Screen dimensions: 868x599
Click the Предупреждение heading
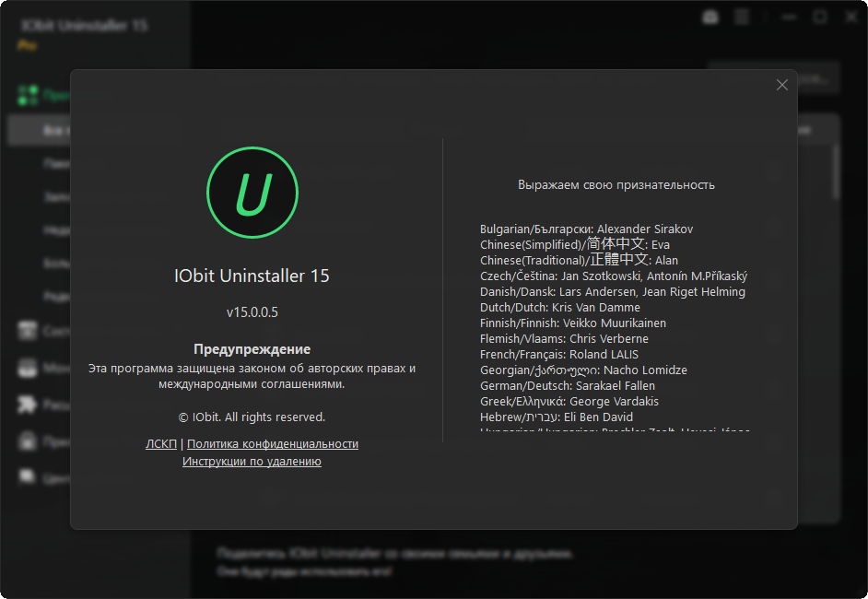point(252,349)
